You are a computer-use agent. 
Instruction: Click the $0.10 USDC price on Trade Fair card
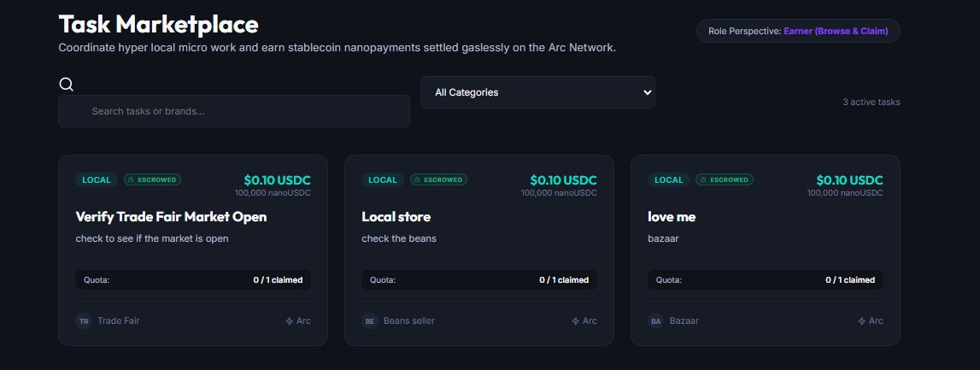[x=278, y=180]
